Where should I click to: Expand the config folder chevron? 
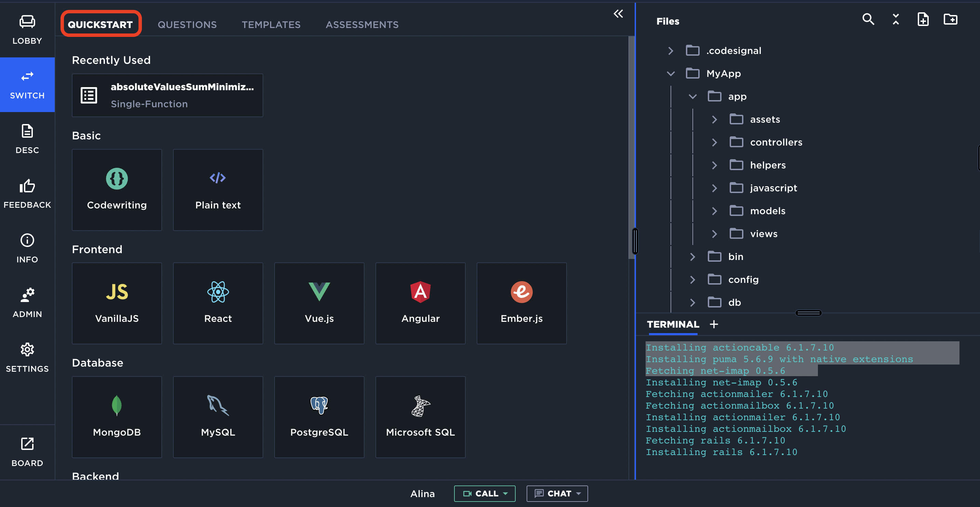pos(692,279)
